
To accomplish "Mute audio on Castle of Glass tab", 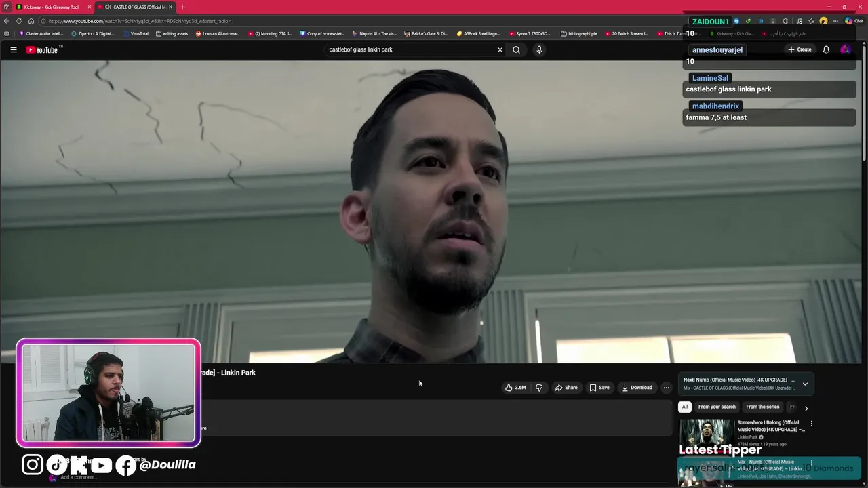I will [x=108, y=7].
